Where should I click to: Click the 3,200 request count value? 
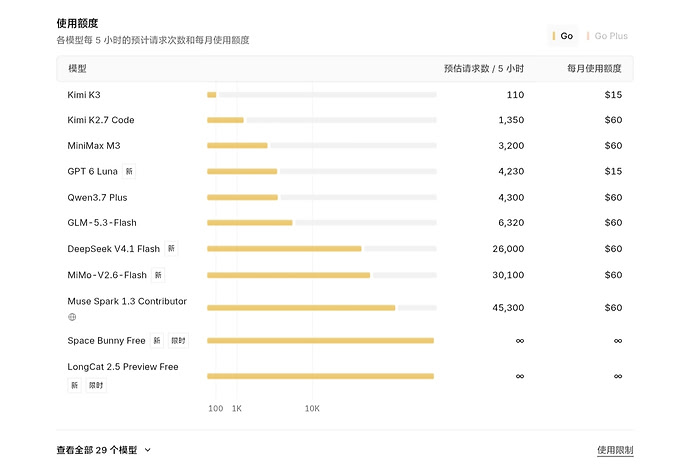511,146
